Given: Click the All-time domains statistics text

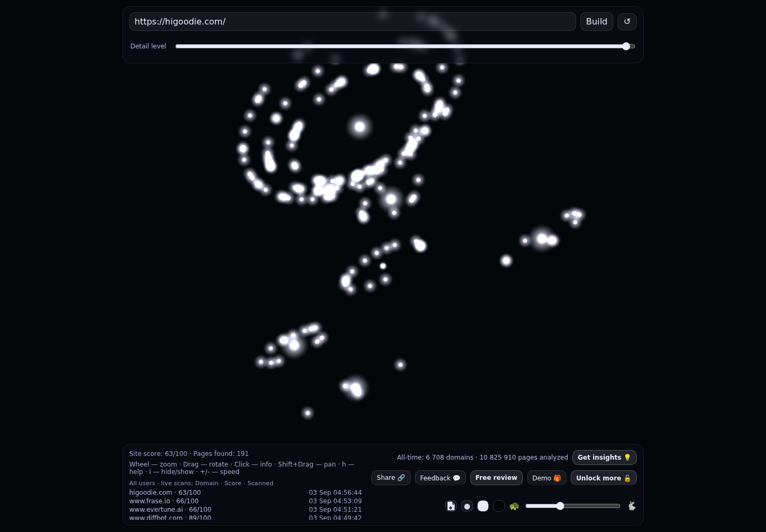Looking at the screenshot, I should 482,458.
